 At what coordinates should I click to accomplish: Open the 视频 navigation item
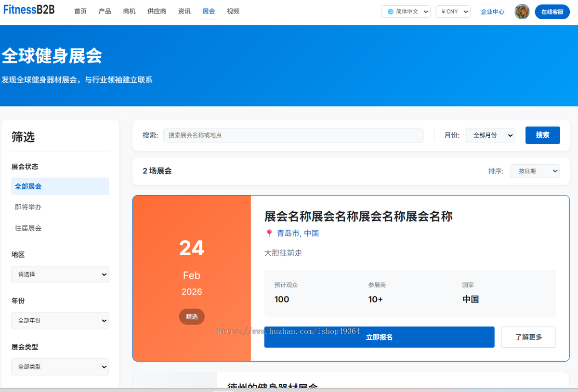coord(233,11)
